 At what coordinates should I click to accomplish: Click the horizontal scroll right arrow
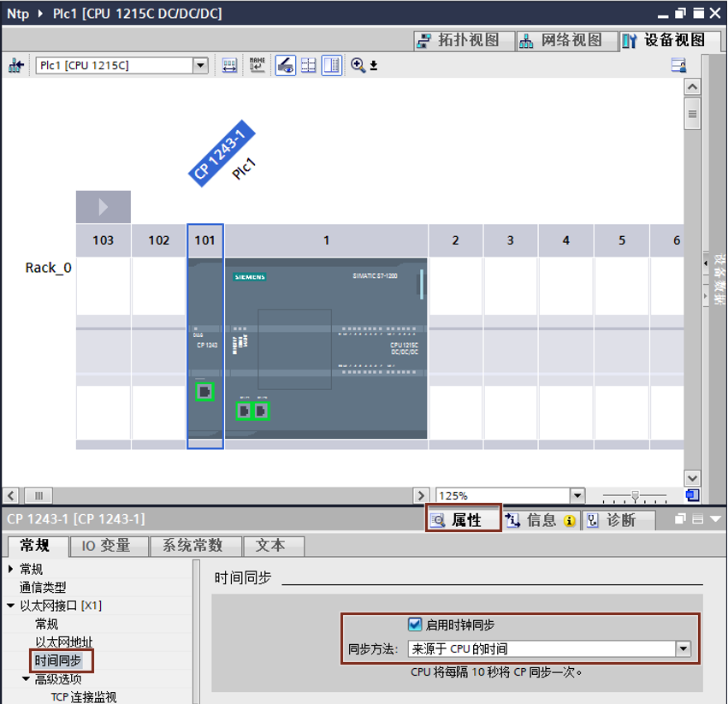[x=421, y=495]
